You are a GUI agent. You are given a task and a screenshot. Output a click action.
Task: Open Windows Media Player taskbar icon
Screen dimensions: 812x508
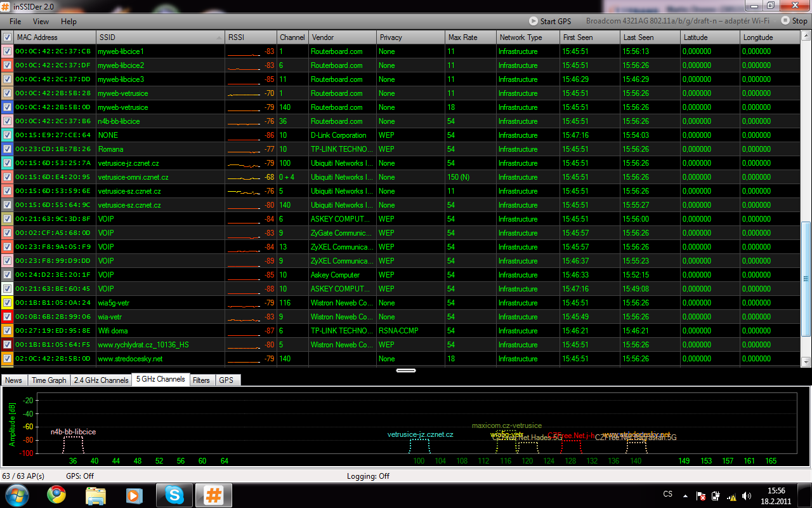(134, 495)
